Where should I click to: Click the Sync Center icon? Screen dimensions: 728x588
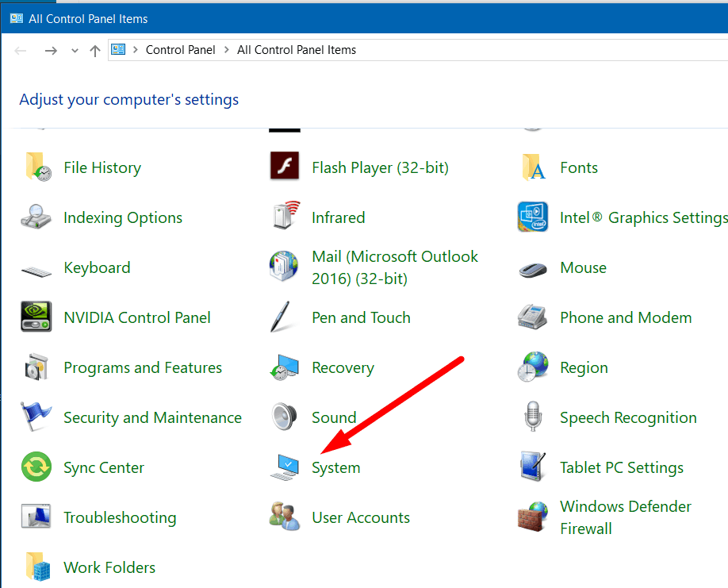tap(36, 467)
